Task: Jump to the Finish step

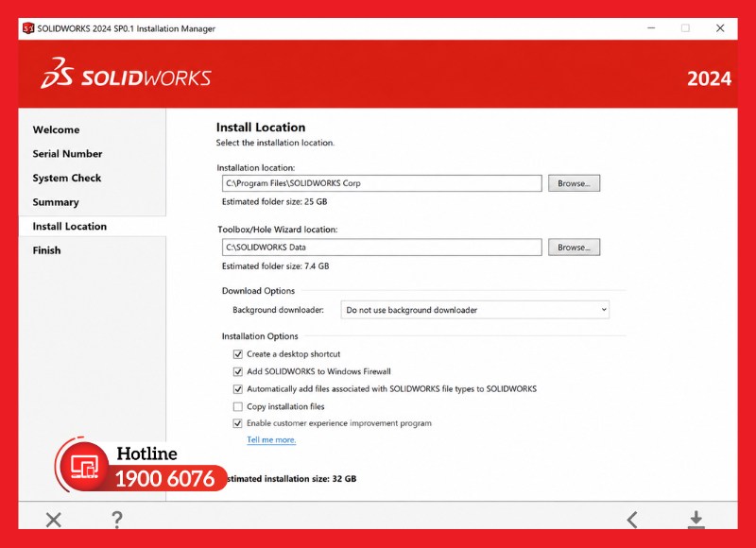Action: point(46,250)
